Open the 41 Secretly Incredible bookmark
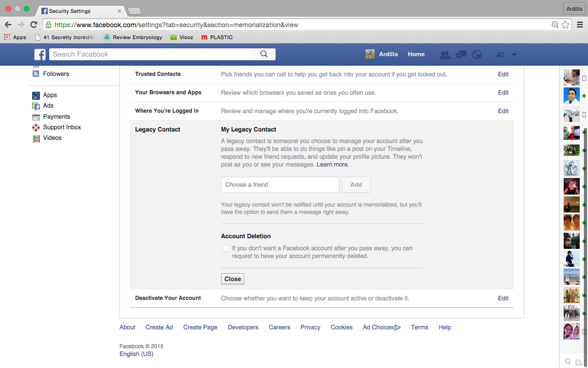 [65, 37]
